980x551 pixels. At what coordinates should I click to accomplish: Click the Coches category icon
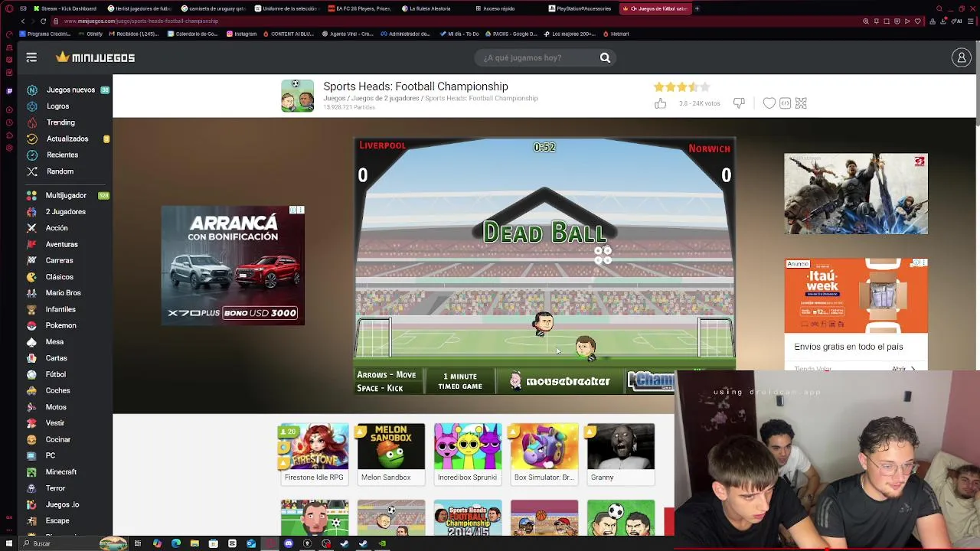[31, 390]
